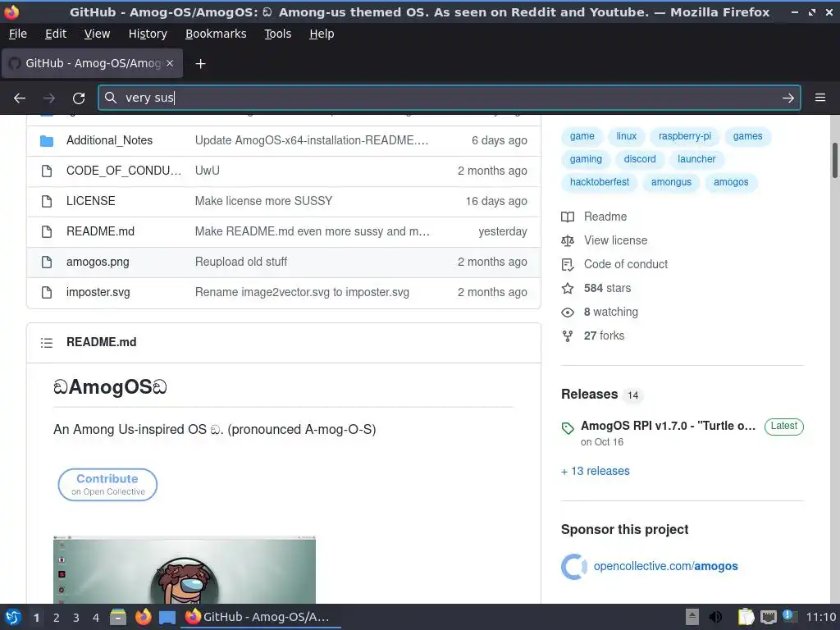
Task: Open the AmogOS RPI v1.7.0 release
Action: tap(668, 427)
